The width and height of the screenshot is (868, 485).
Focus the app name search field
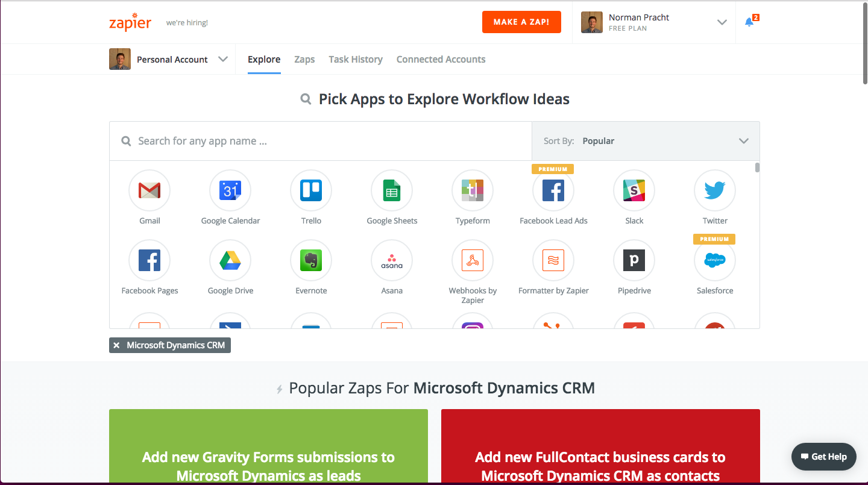coord(321,141)
